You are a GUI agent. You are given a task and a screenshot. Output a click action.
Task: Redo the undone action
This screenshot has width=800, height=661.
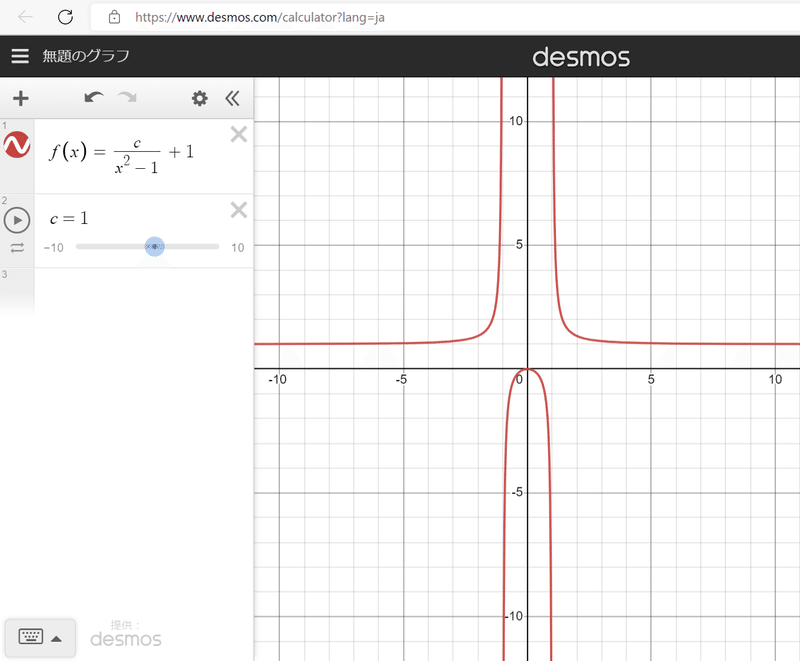[127, 97]
